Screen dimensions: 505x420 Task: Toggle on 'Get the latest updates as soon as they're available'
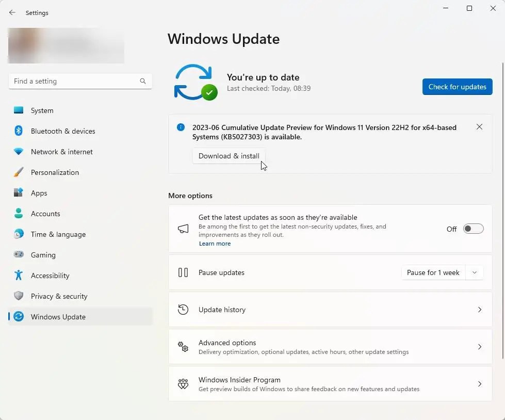(x=473, y=229)
